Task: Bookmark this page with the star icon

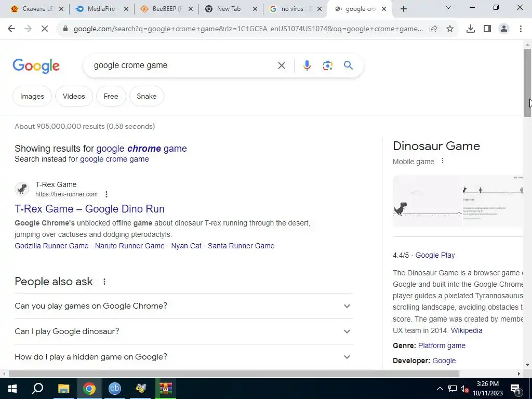Action: 450,29
